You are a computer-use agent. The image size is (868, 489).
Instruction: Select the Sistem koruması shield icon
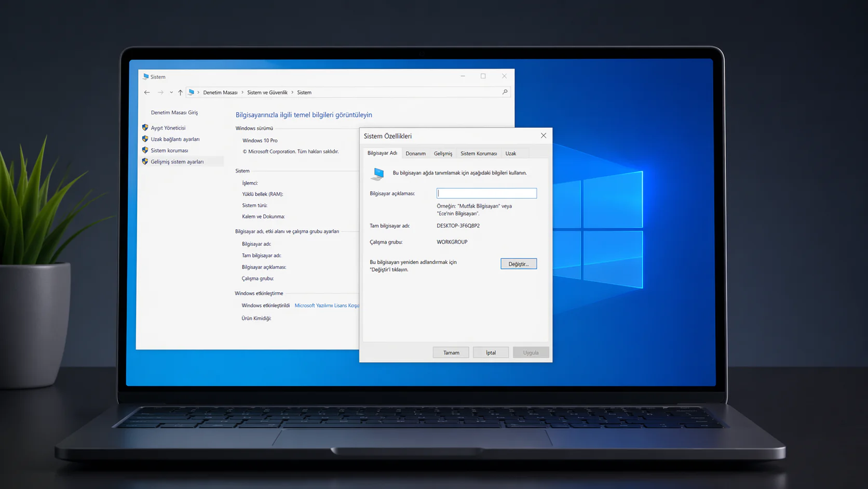click(145, 150)
